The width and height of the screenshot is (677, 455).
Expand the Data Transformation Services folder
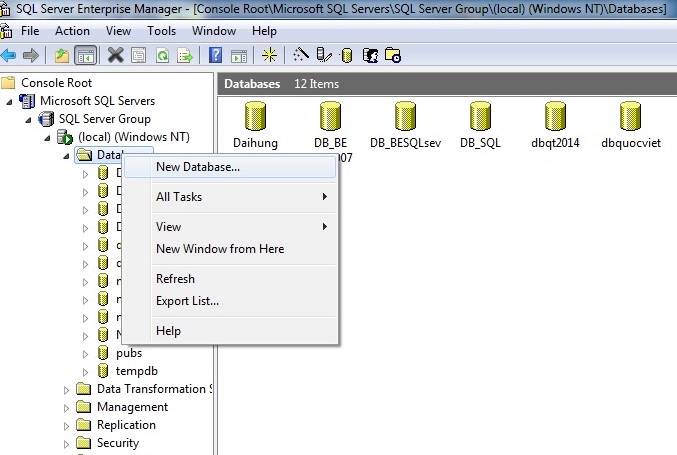click(66, 390)
